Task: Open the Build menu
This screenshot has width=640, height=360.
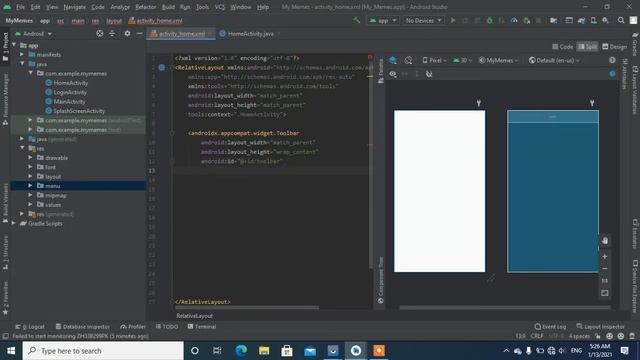Action: (168, 7)
